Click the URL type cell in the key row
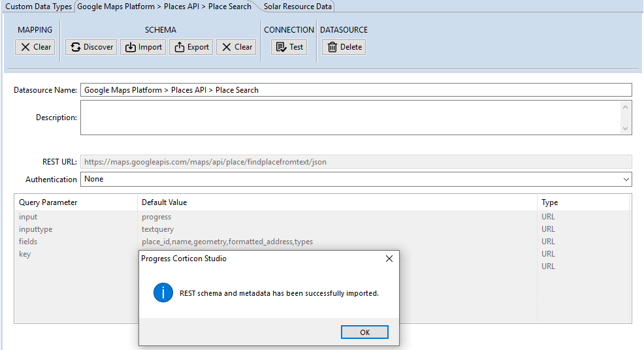Viewport: 644px width, 350px height. point(548,253)
